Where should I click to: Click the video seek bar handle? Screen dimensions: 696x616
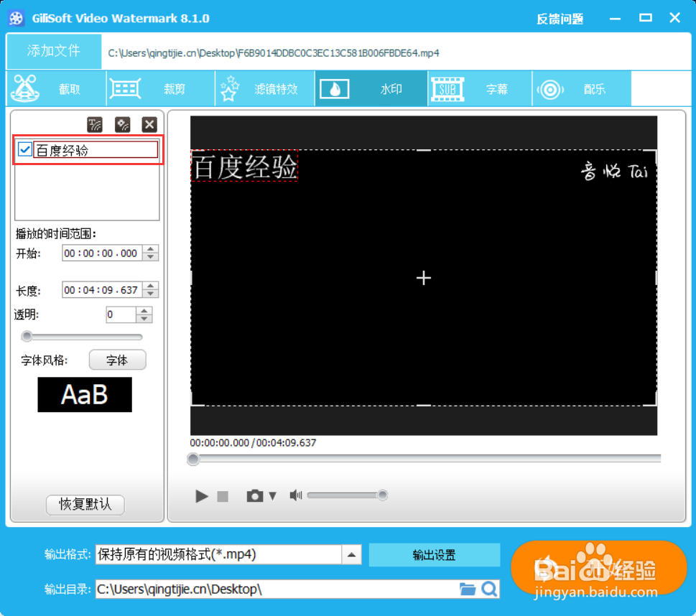(x=193, y=459)
